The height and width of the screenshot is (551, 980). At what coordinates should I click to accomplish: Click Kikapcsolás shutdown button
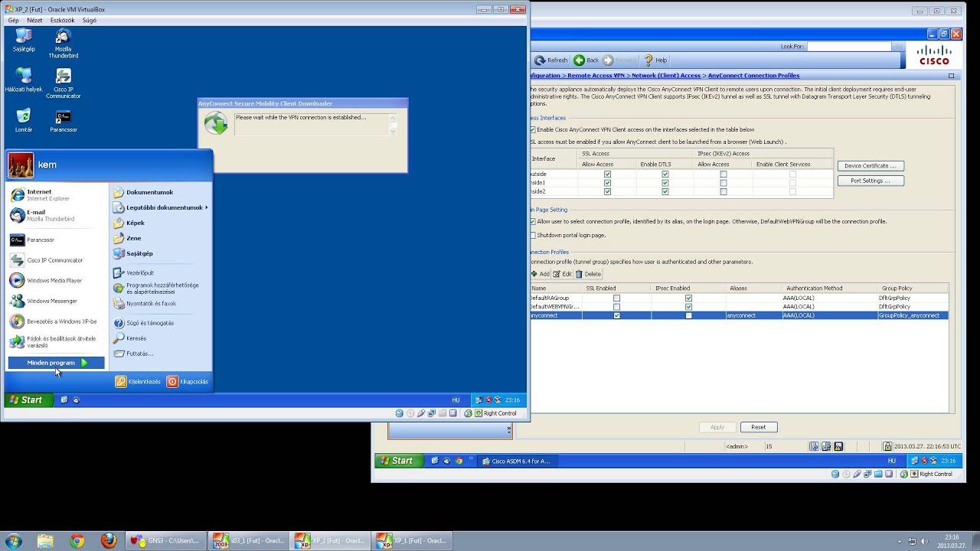(x=188, y=381)
